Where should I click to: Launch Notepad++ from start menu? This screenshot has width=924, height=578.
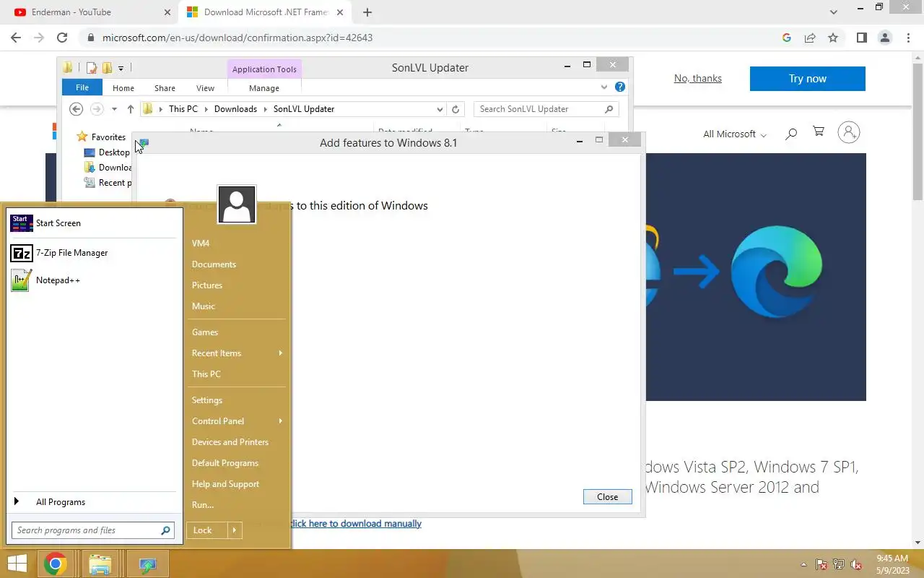point(92,280)
